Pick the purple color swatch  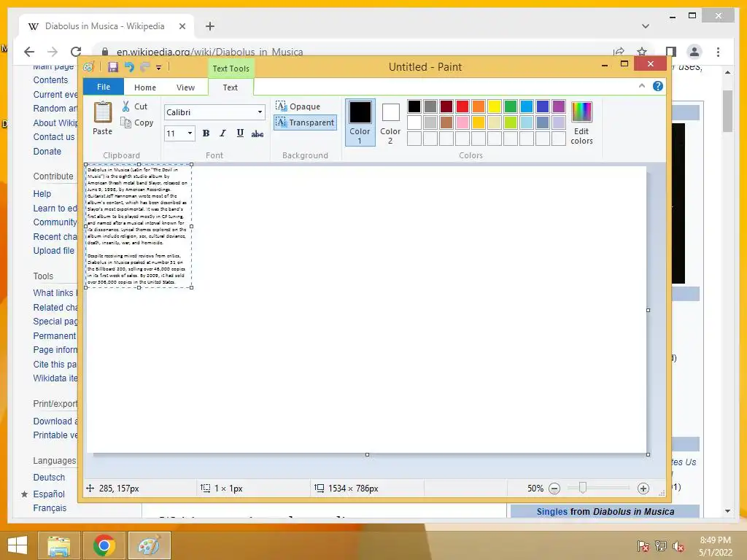click(558, 106)
